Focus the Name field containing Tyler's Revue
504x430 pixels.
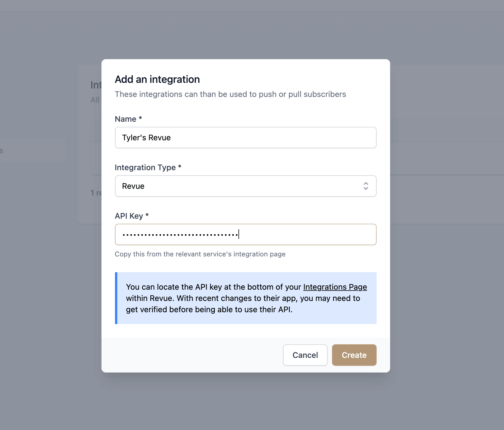(246, 138)
